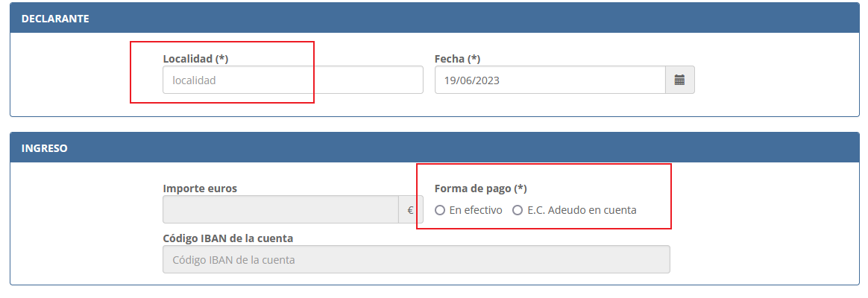This screenshot has width=868, height=298.
Task: Focus the Localidad text field
Action: [292, 80]
